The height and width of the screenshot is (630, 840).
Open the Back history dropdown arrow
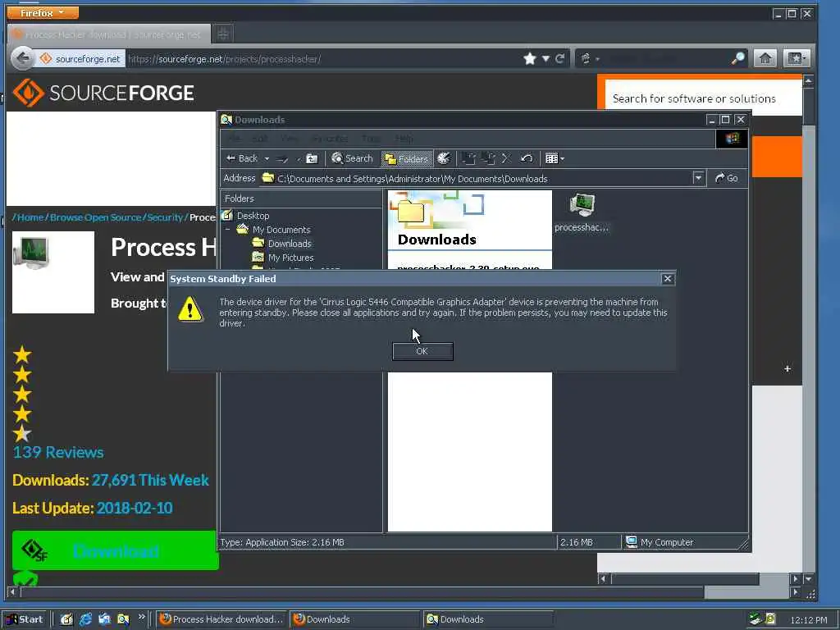coord(267,158)
